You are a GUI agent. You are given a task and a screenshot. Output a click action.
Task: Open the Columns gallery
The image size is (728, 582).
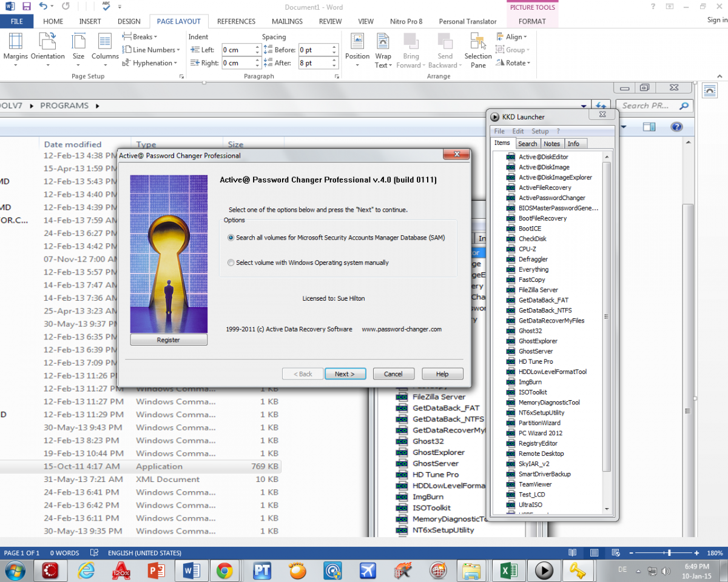(105, 50)
